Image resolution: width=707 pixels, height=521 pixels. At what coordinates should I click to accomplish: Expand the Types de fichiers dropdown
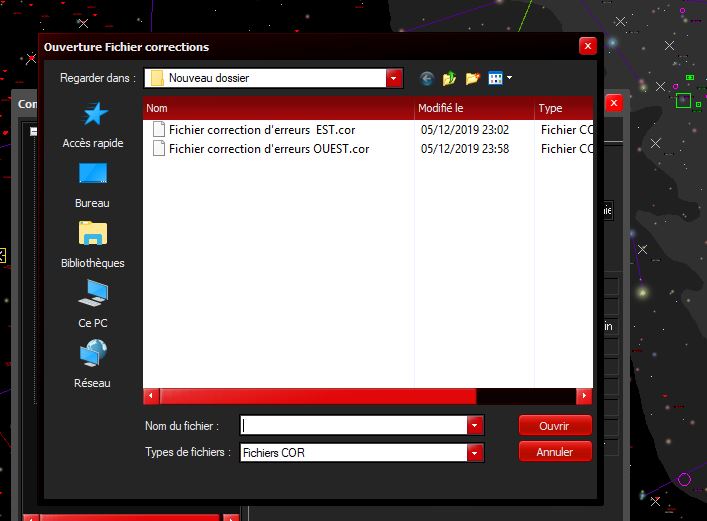coord(474,453)
